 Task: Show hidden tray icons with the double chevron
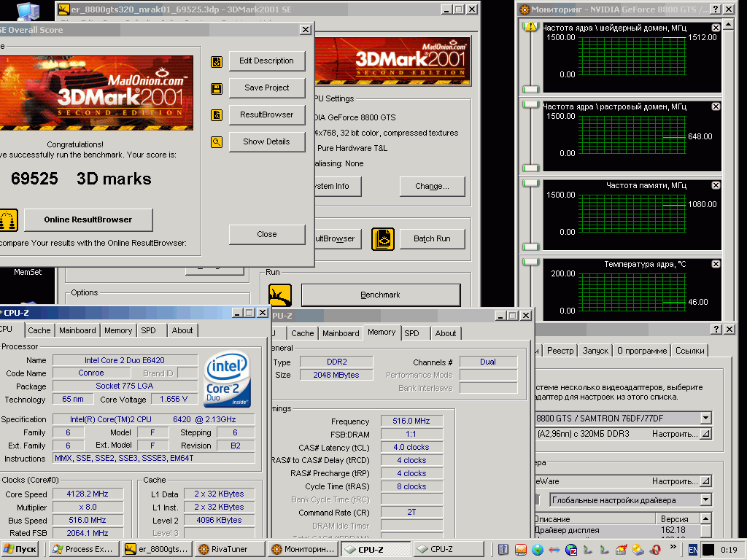point(673,547)
